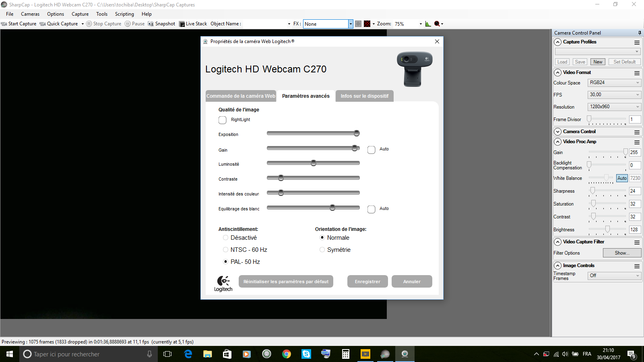Click Quick Capture in the toolbar
This screenshot has width=644, height=362.
[x=59, y=24]
